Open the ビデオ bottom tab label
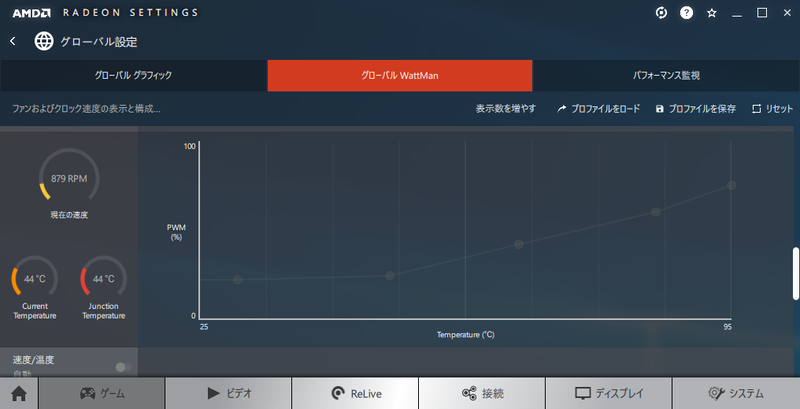This screenshot has height=409, width=800. [x=239, y=394]
